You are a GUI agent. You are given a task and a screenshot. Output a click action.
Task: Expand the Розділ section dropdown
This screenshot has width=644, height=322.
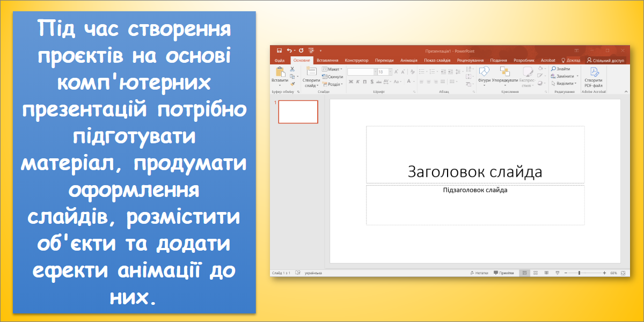point(333,84)
